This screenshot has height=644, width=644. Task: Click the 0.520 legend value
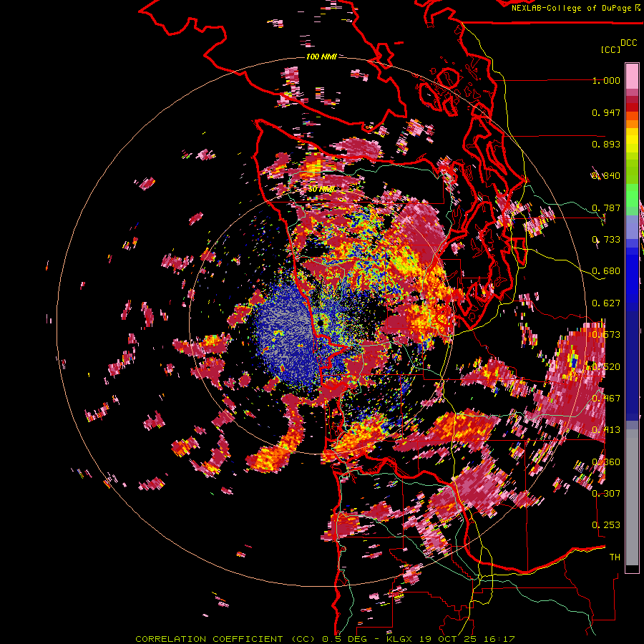606,367
